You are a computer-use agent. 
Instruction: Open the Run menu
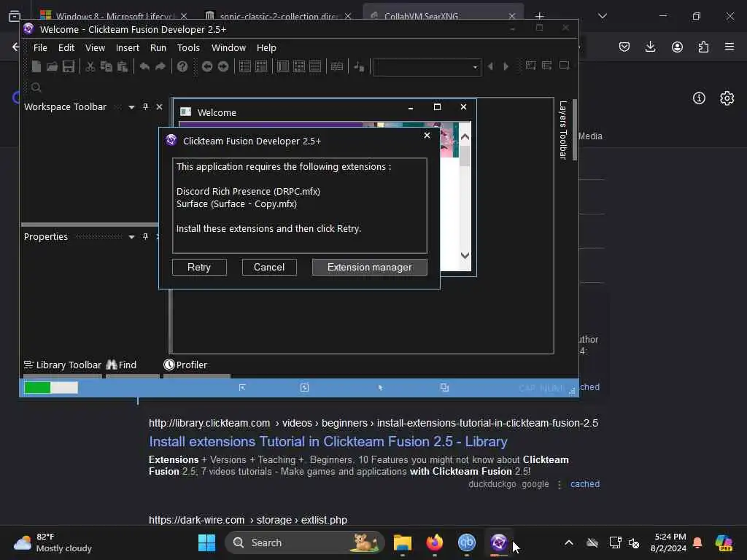click(x=158, y=47)
